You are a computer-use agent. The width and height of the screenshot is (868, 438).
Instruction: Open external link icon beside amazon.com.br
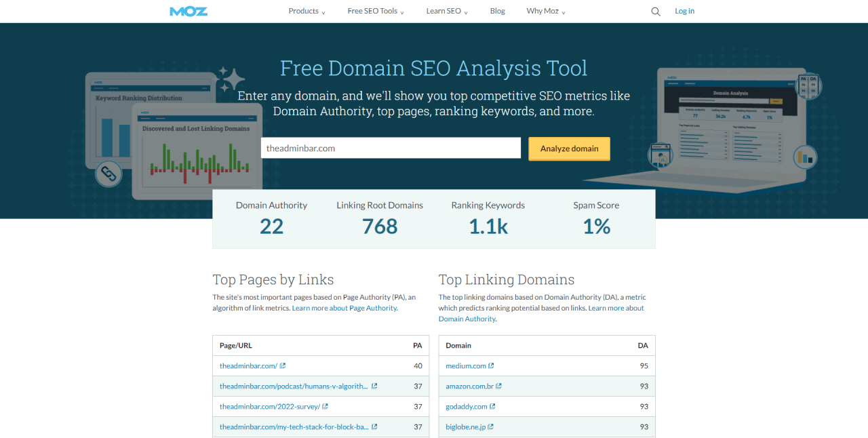499,386
